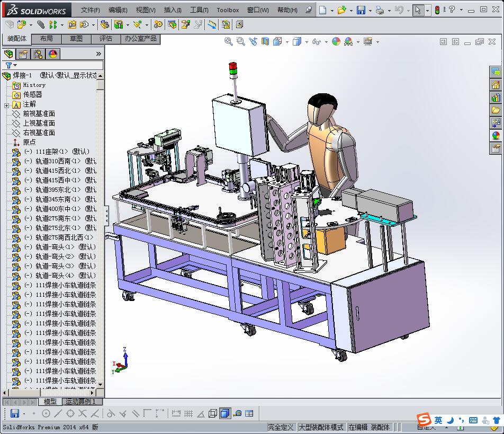Select the Move Component tool
504x434 pixels.
pyautogui.click(x=84, y=24)
